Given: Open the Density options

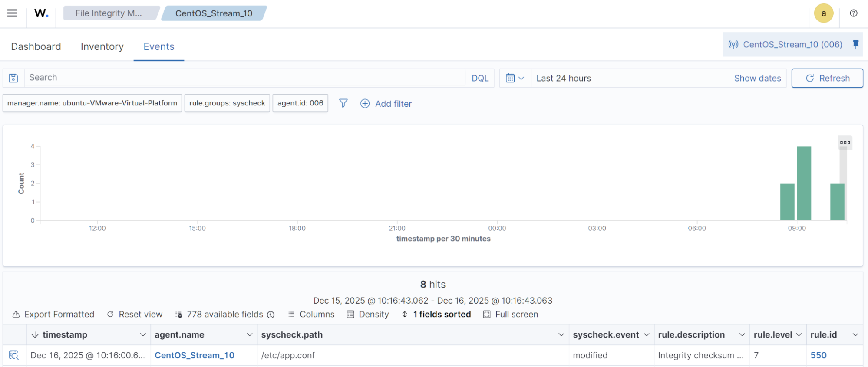Looking at the screenshot, I should tap(368, 314).
